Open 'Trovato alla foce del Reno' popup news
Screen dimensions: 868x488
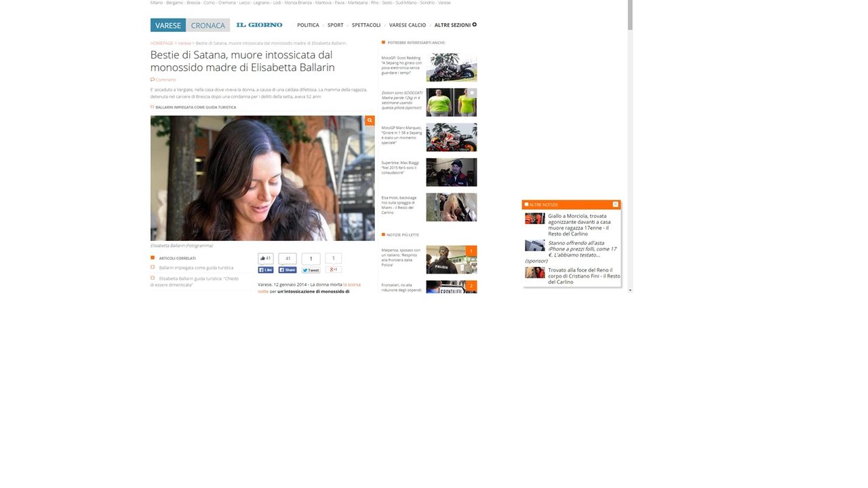(583, 276)
